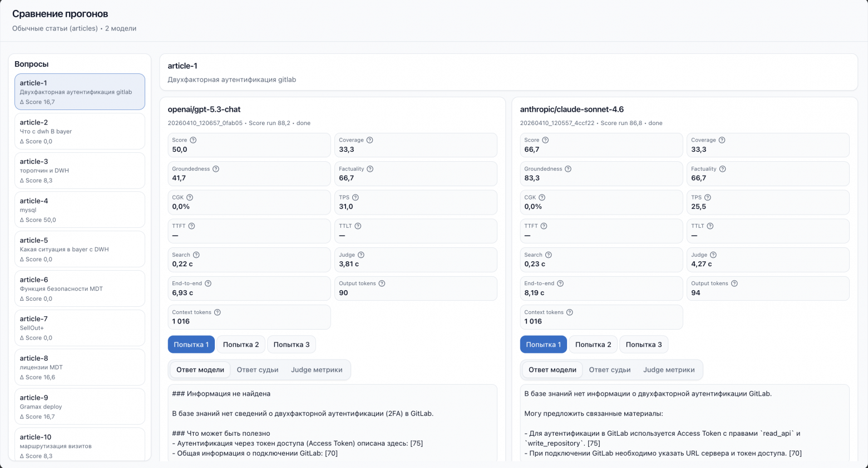
Task: Click CGK info icon in gpt-5.3-chat panel
Action: coord(190,197)
